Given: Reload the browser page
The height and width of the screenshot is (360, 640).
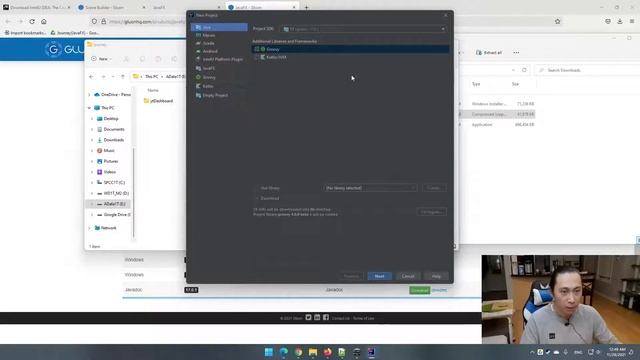Looking at the screenshot, I should [x=32, y=21].
